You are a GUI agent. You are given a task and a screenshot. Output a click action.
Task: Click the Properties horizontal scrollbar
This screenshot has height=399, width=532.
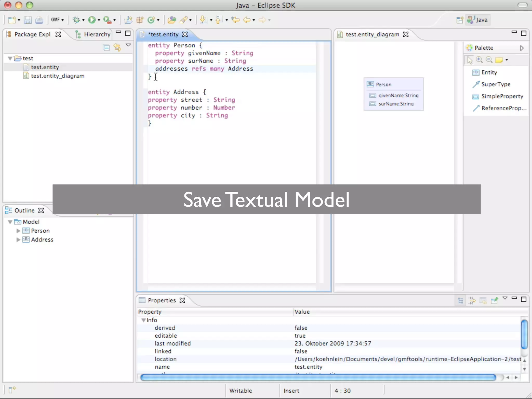click(x=318, y=377)
